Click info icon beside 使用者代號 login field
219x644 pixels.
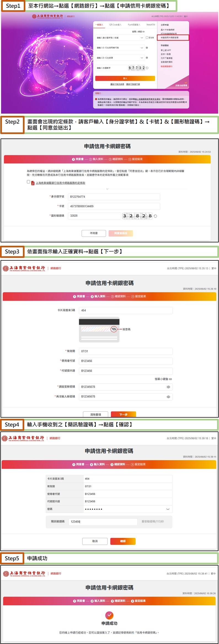[147, 48]
